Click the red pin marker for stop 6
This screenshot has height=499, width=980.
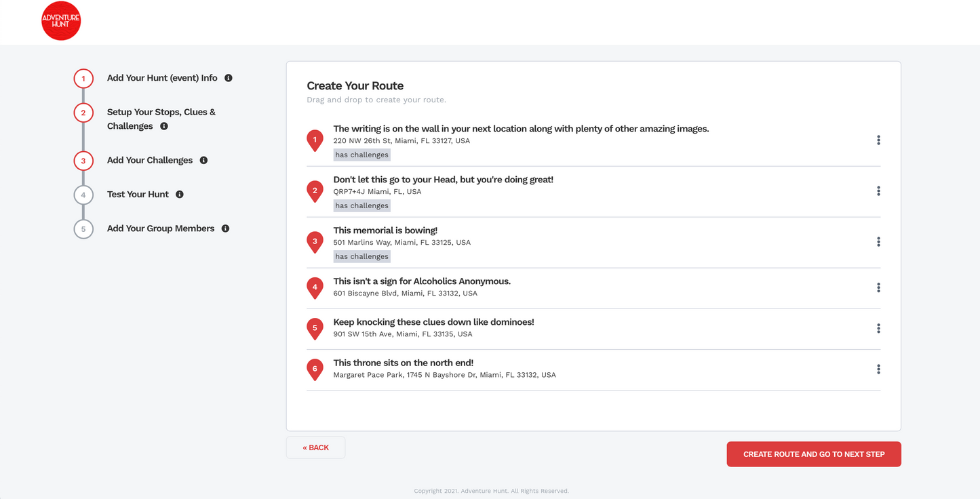coord(315,369)
